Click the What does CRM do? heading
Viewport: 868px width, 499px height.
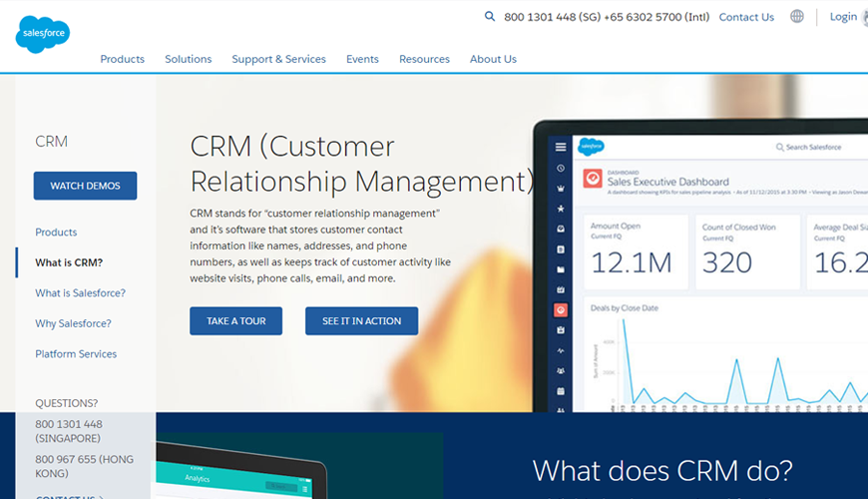point(662,471)
